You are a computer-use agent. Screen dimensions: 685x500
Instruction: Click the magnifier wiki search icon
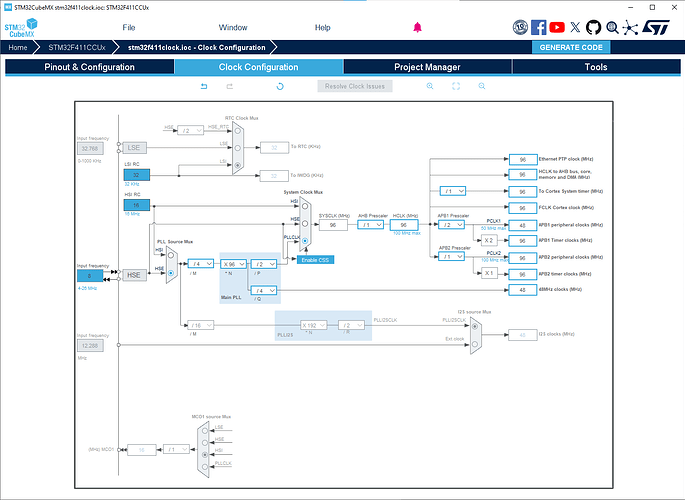point(612,28)
